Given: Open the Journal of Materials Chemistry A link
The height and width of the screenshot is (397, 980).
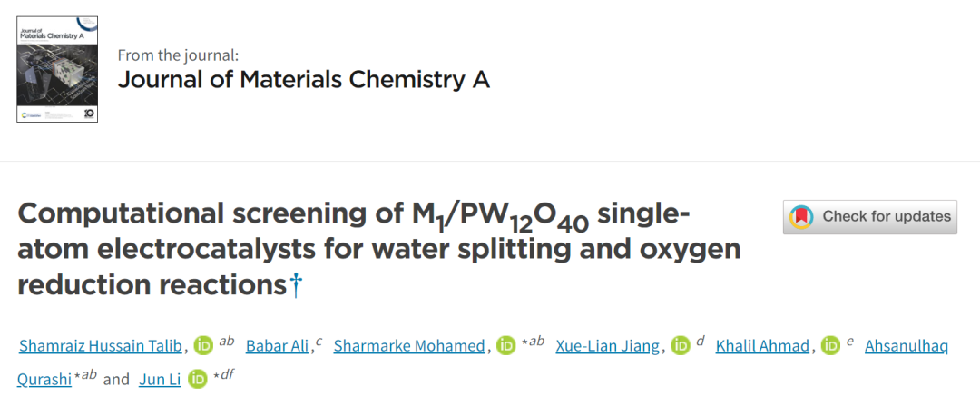Looking at the screenshot, I should (304, 80).
